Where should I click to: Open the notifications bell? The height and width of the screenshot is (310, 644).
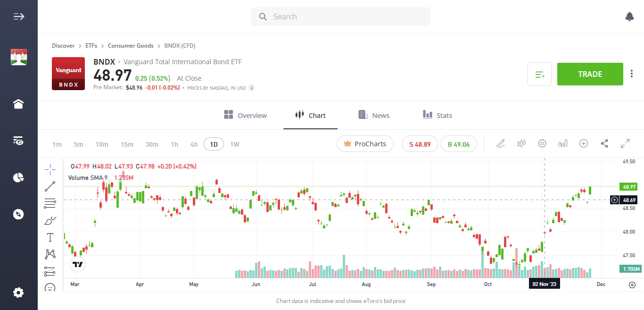click(x=629, y=16)
